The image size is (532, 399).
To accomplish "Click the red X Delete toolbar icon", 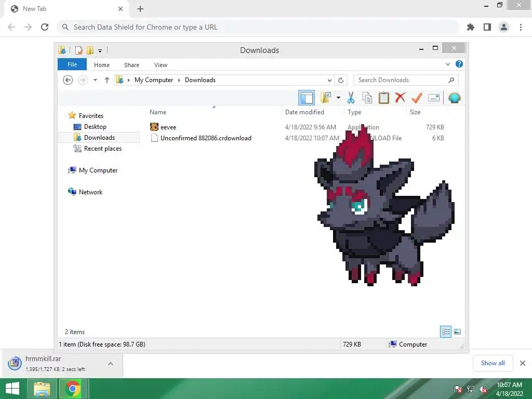I will [x=401, y=98].
